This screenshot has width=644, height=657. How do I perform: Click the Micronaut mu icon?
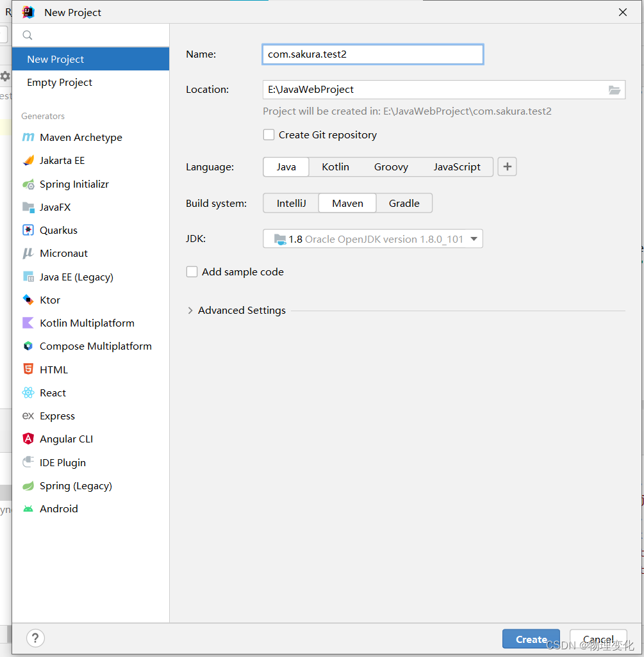[x=28, y=253]
